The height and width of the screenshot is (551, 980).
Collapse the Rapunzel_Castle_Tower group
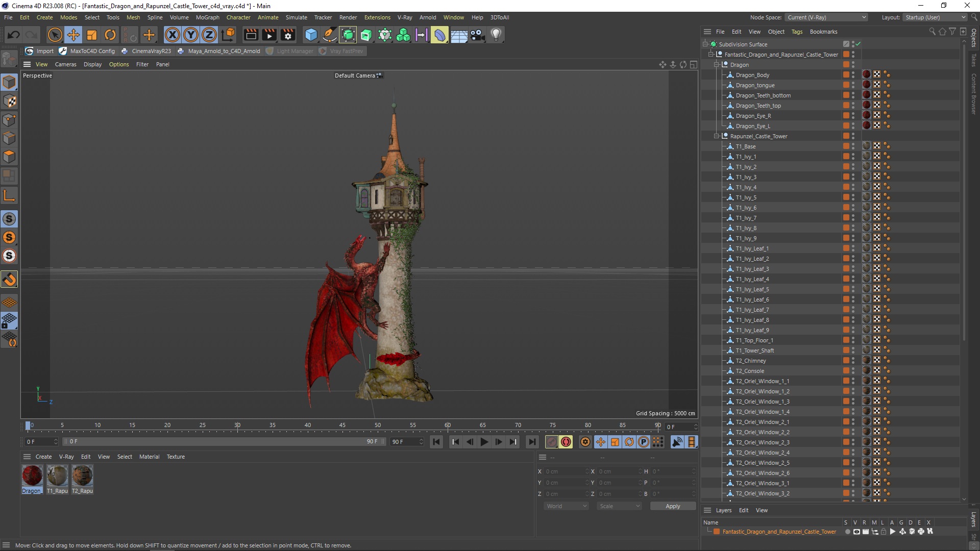click(x=716, y=136)
